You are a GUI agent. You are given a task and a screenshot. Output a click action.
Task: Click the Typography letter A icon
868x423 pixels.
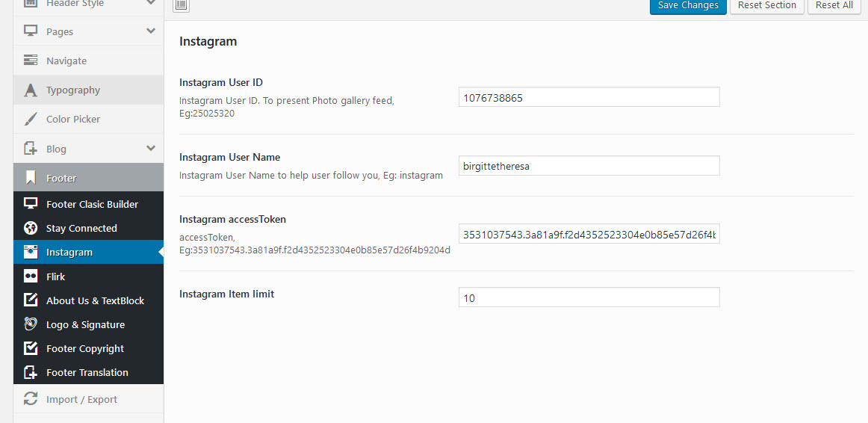pos(31,90)
